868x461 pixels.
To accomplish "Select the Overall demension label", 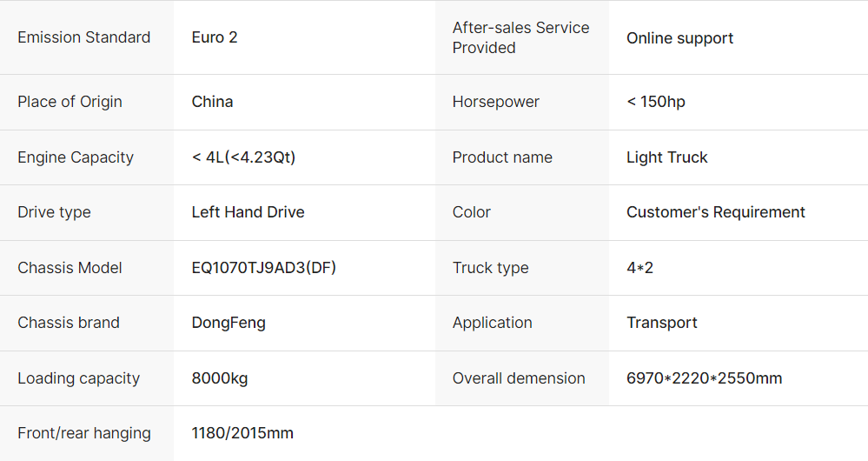I will [x=519, y=378].
